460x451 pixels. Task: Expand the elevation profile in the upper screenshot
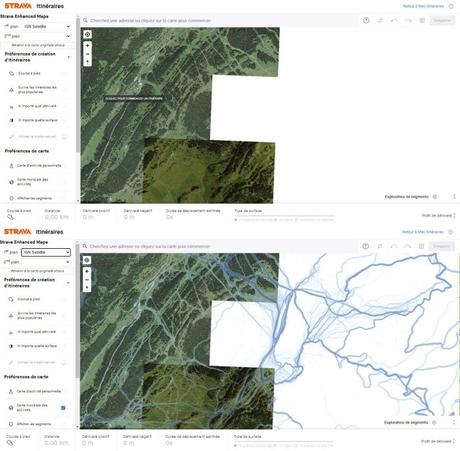[x=454, y=216]
